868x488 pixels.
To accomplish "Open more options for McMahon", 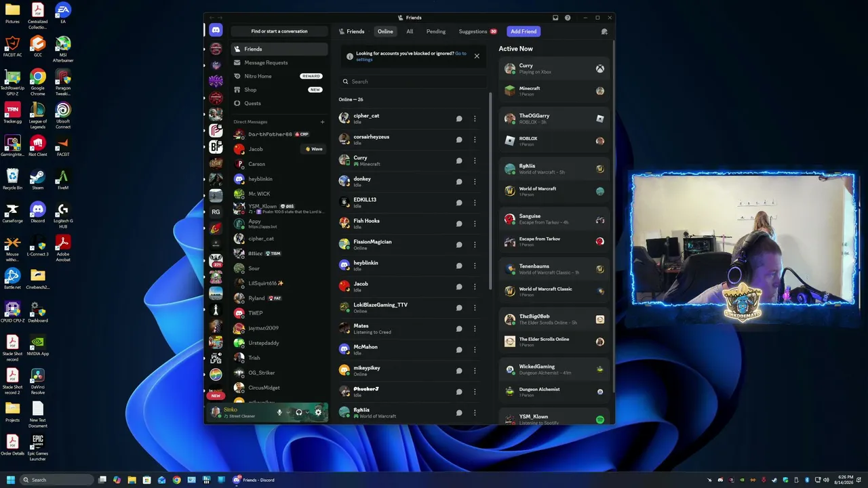I will [475, 350].
